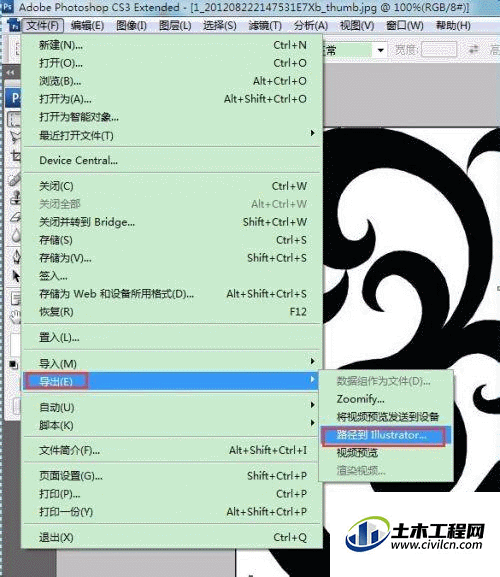Viewport: 500px width, 577px height.
Task: Select the Eraser tool
Action: click(15, 216)
